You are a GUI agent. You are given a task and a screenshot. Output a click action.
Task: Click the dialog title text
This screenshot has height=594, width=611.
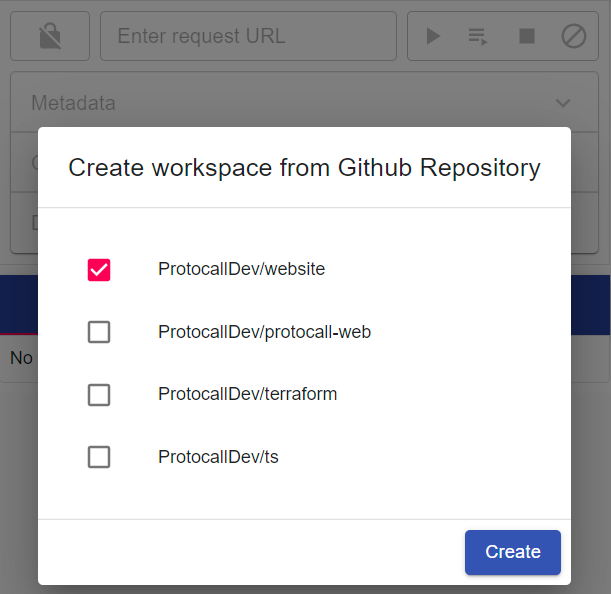tap(304, 168)
